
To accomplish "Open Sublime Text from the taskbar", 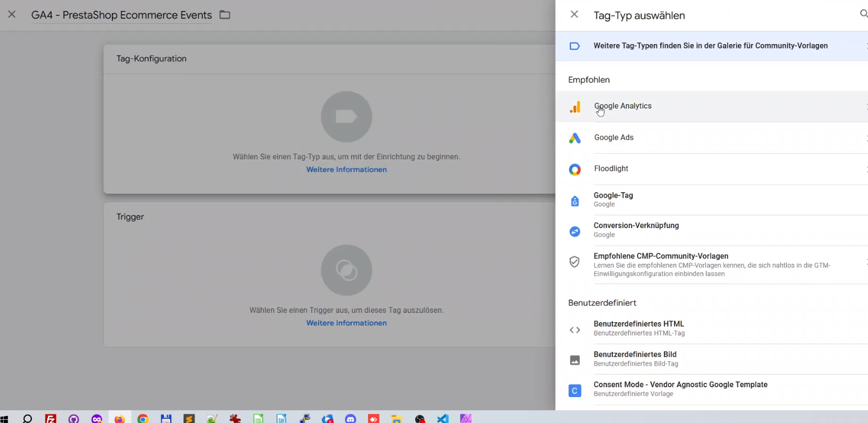I will tap(189, 419).
